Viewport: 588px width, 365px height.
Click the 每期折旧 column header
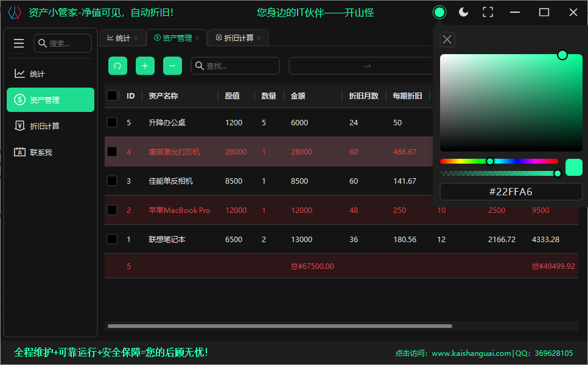(x=407, y=96)
